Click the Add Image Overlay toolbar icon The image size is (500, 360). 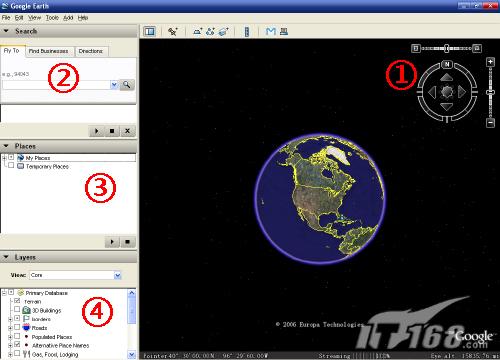point(224,31)
